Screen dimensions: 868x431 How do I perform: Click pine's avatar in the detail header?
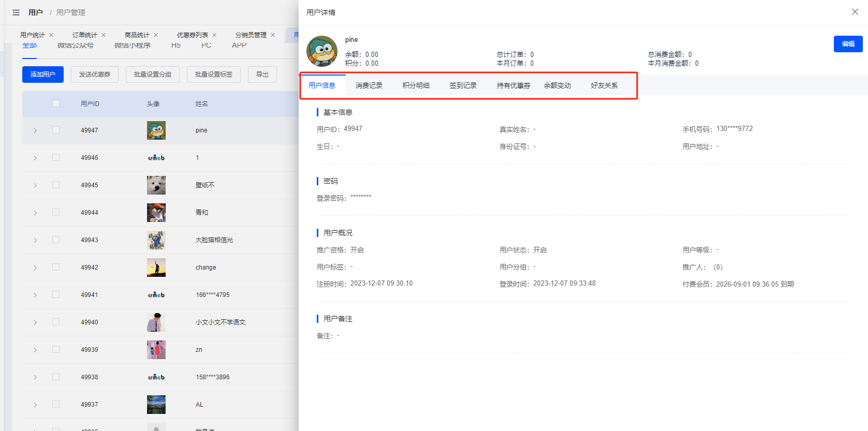pos(322,51)
